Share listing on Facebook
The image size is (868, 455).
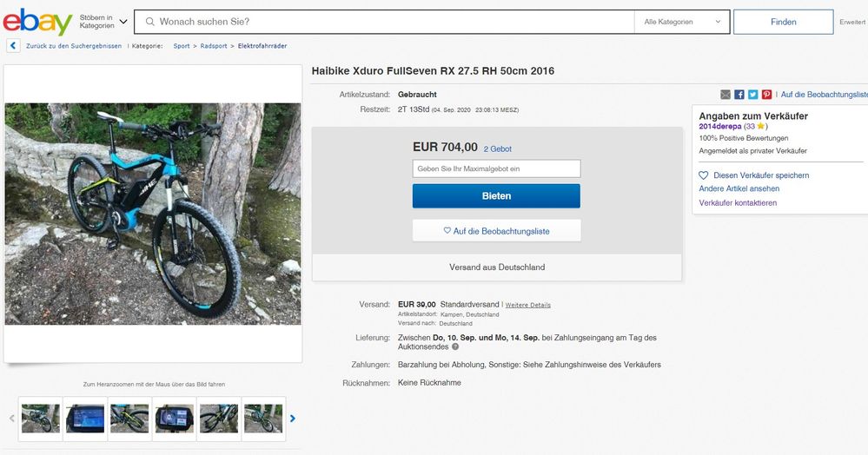click(739, 94)
